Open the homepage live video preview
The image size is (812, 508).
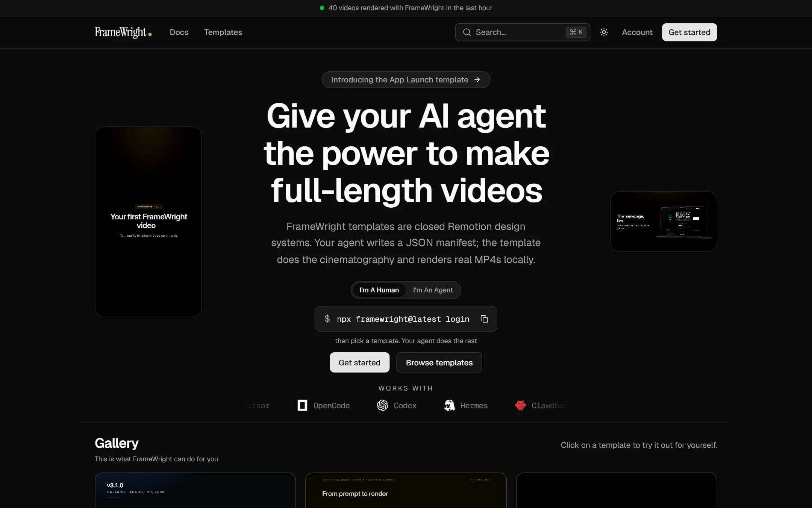pos(664,222)
